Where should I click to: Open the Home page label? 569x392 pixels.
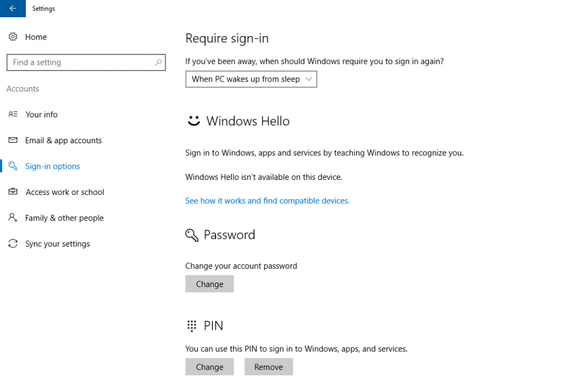point(36,37)
